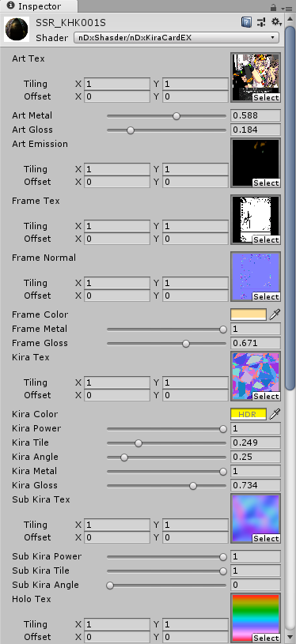Click the Kira Angle slider handle

pos(123,458)
